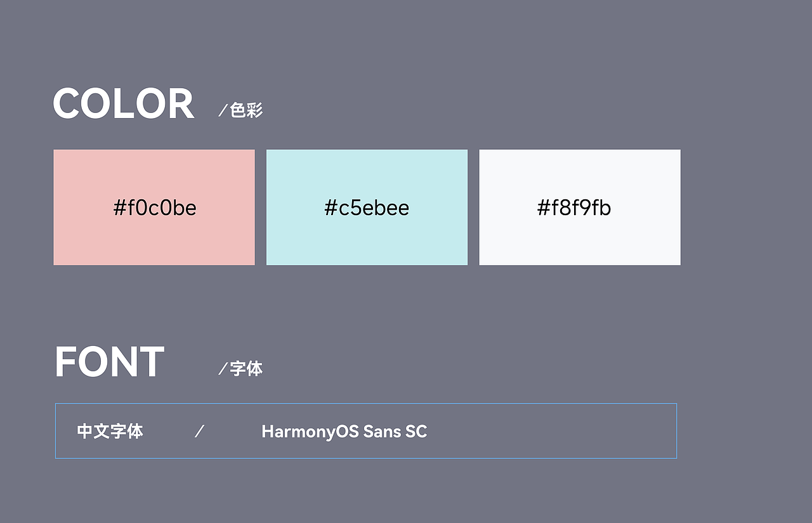Select the 中文字体 label

pyautogui.click(x=110, y=432)
